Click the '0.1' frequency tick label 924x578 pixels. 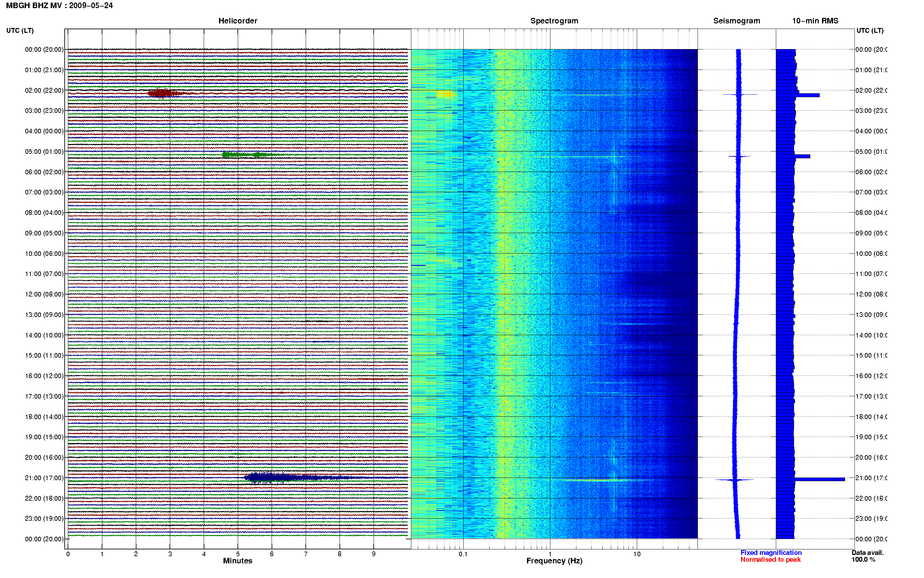463,554
